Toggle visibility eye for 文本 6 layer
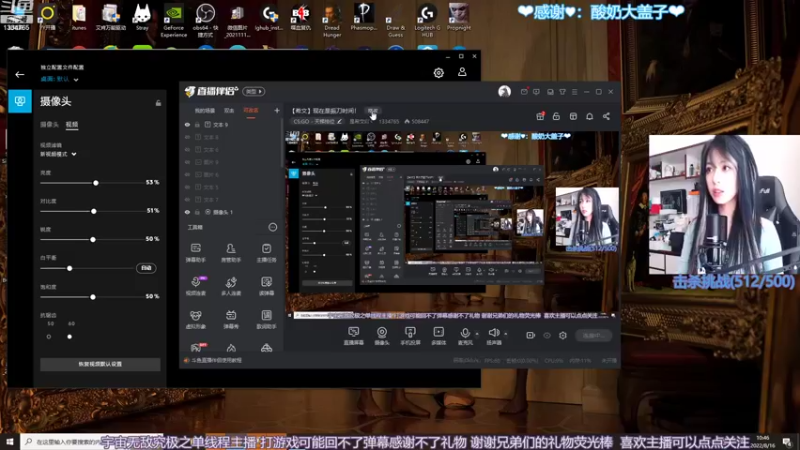 coord(187,149)
